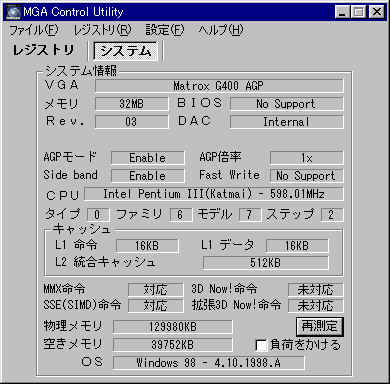The image size is (390, 384).
Task: Click the MGA Control Utility title bar icon
Action: coord(14,12)
